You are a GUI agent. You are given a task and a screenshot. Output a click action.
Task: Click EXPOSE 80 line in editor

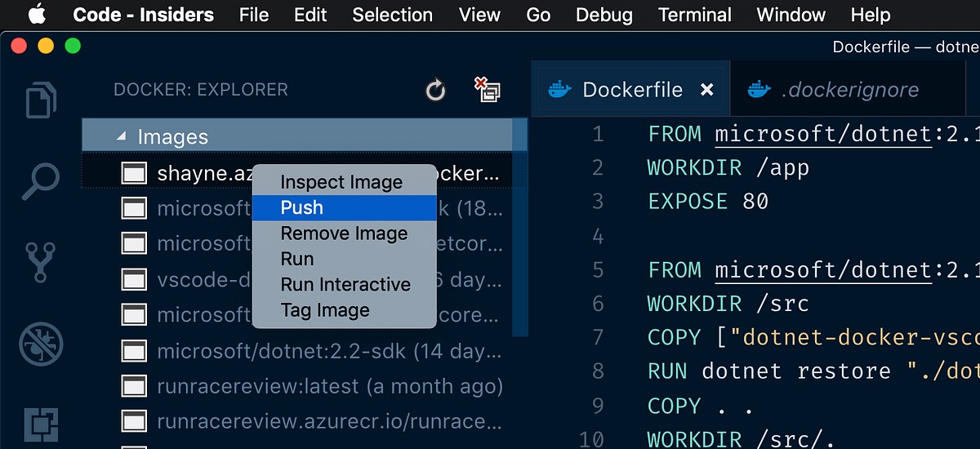point(708,201)
